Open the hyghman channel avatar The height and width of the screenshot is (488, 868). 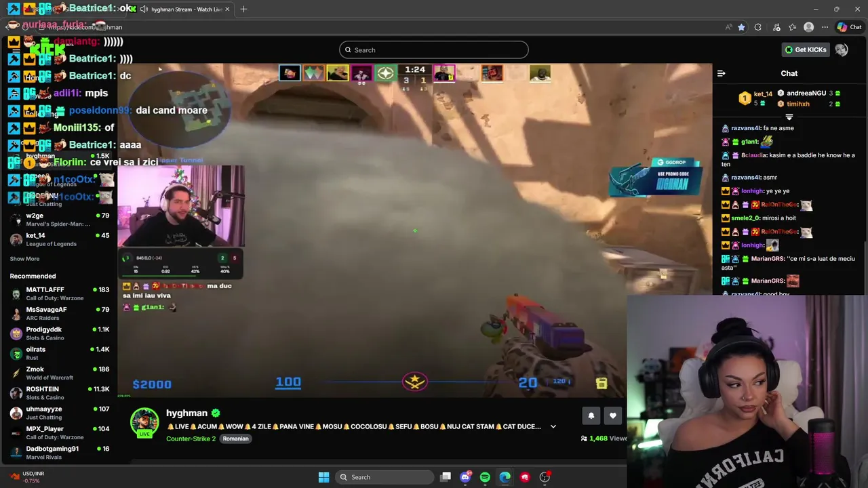(x=144, y=423)
